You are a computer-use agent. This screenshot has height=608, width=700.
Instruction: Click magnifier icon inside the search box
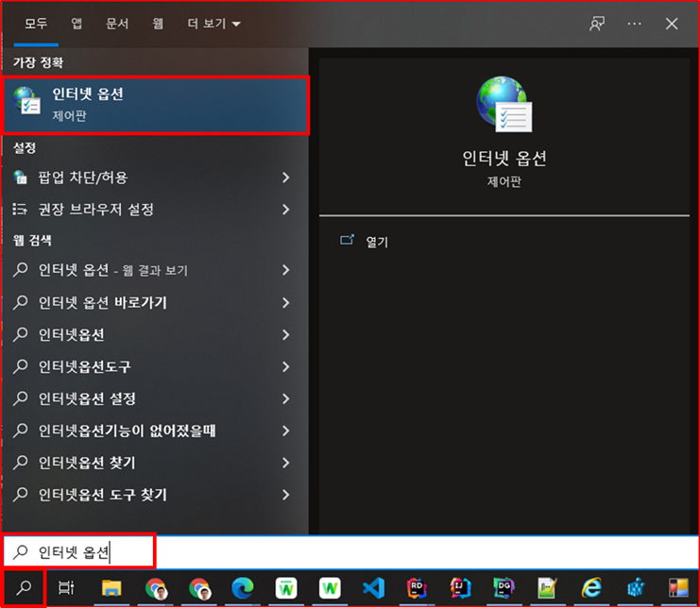(20, 551)
